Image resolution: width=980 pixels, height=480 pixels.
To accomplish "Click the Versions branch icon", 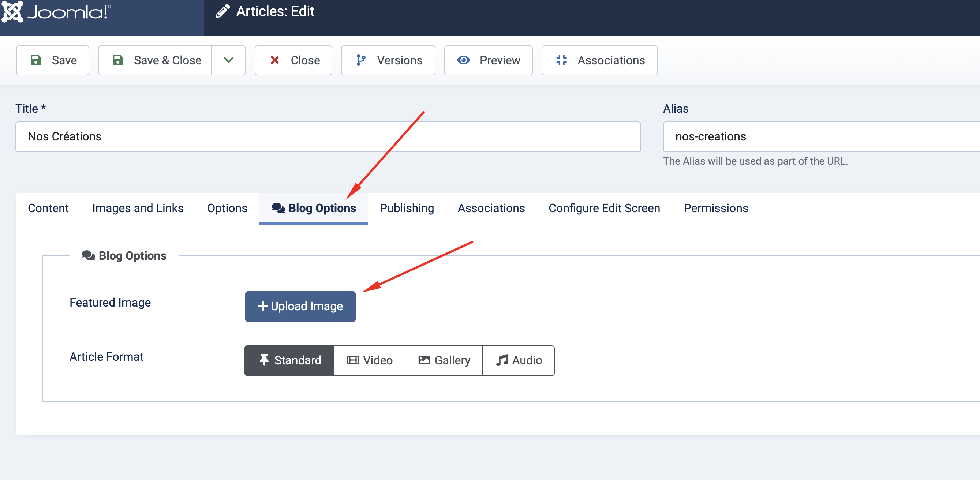I will click(361, 60).
